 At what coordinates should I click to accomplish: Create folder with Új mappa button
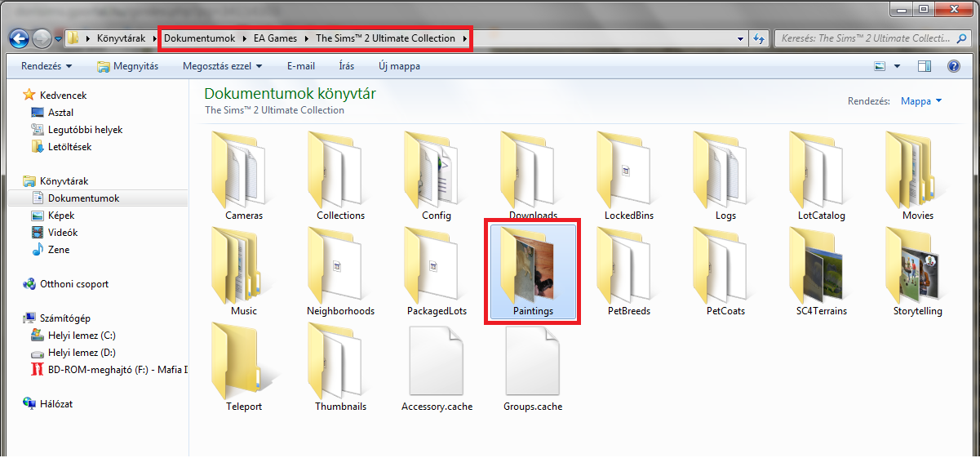400,66
